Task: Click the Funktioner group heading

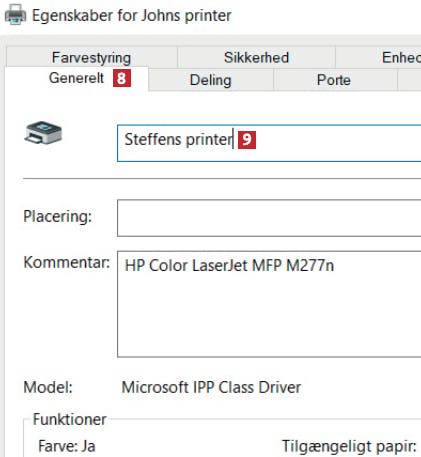Action: tap(70, 419)
